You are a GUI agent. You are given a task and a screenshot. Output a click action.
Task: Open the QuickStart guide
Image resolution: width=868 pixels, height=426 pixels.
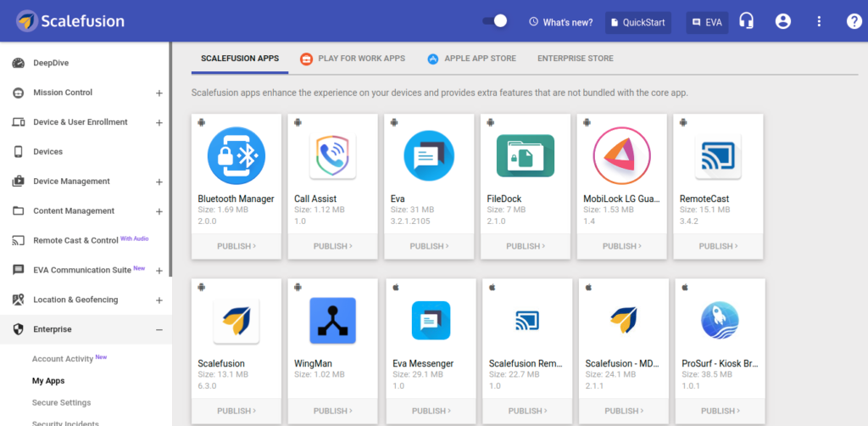(638, 23)
